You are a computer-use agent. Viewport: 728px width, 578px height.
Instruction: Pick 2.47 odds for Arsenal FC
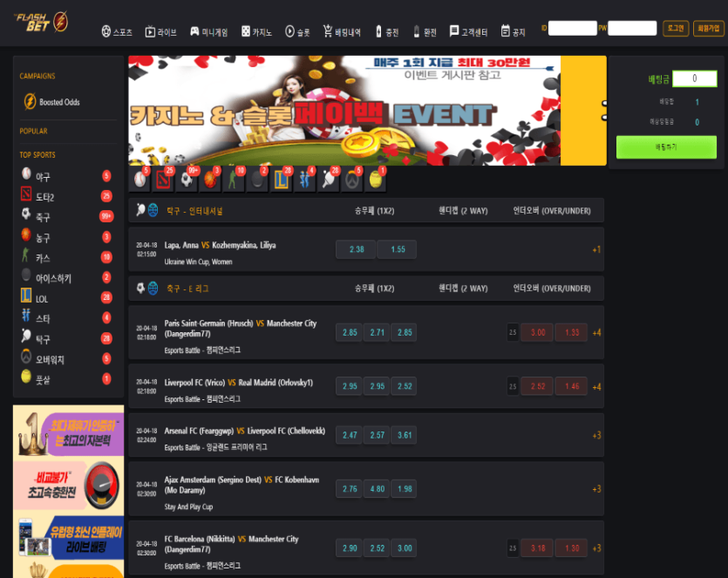350,435
